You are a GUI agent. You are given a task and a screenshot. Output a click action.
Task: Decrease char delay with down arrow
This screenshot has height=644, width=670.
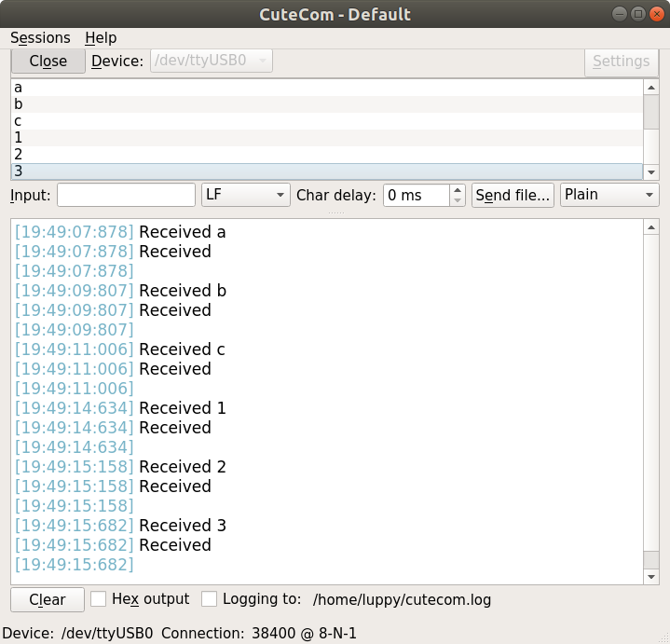[x=458, y=201]
